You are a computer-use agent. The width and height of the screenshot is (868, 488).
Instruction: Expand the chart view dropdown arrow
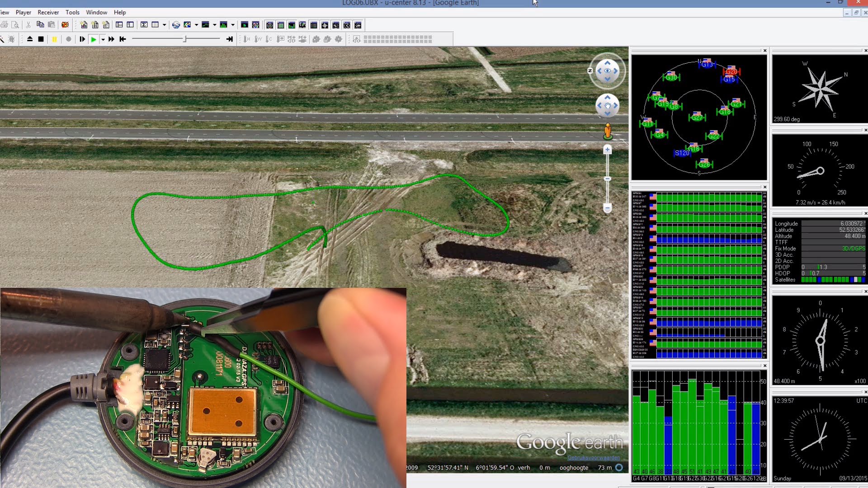pyautogui.click(x=214, y=25)
